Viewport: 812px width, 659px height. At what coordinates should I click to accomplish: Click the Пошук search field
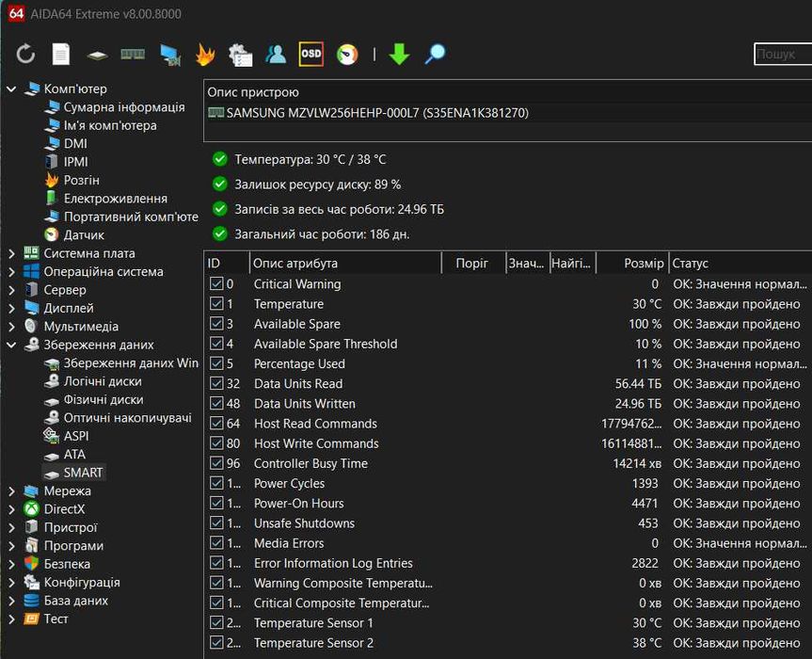click(x=781, y=55)
